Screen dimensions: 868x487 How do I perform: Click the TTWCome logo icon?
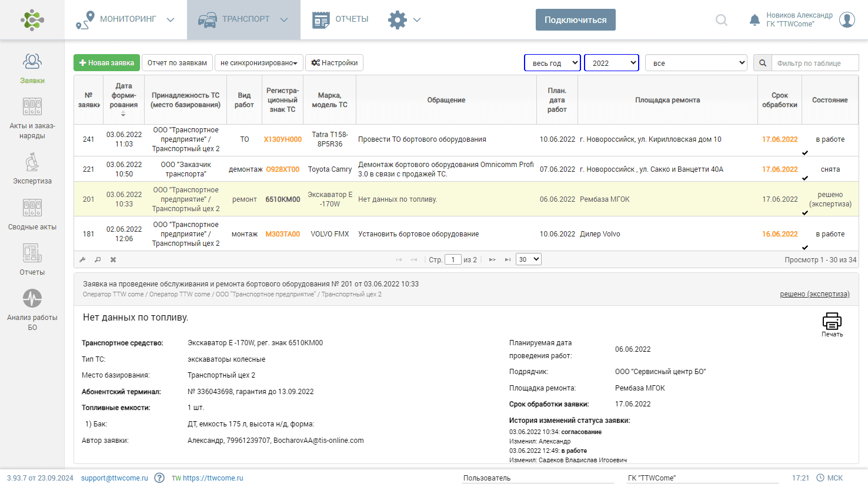[x=32, y=19]
